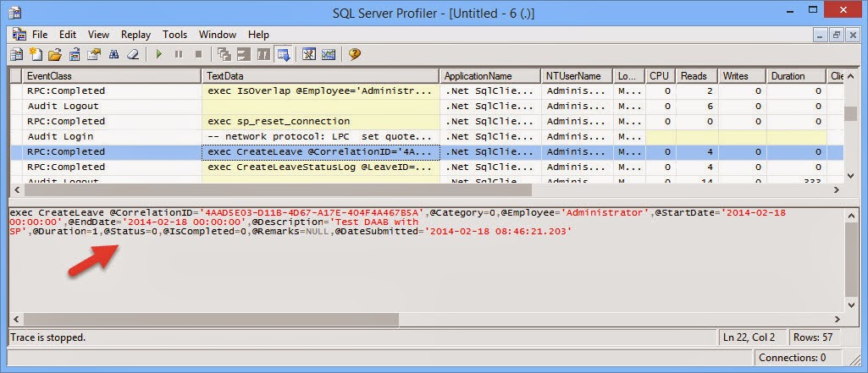Image resolution: width=868 pixels, height=373 pixels.
Task: Open the Window menu
Action: click(x=218, y=35)
